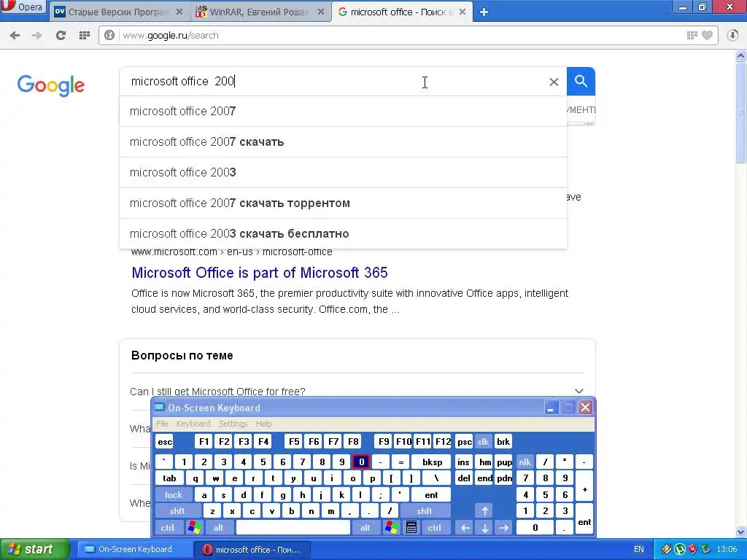Open the Opera downloads button
The image size is (747, 560).
coord(732,35)
